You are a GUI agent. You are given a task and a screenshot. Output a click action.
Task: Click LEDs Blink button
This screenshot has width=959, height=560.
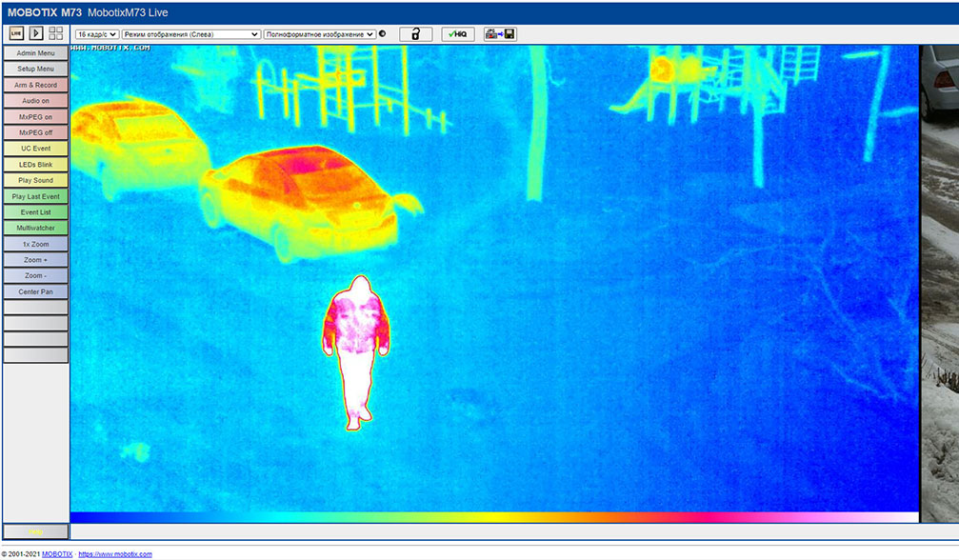pyautogui.click(x=35, y=165)
